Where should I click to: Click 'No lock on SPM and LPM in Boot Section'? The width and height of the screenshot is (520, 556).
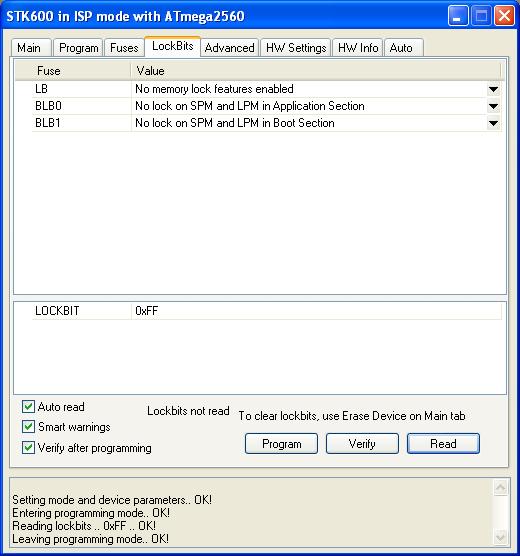[235, 123]
